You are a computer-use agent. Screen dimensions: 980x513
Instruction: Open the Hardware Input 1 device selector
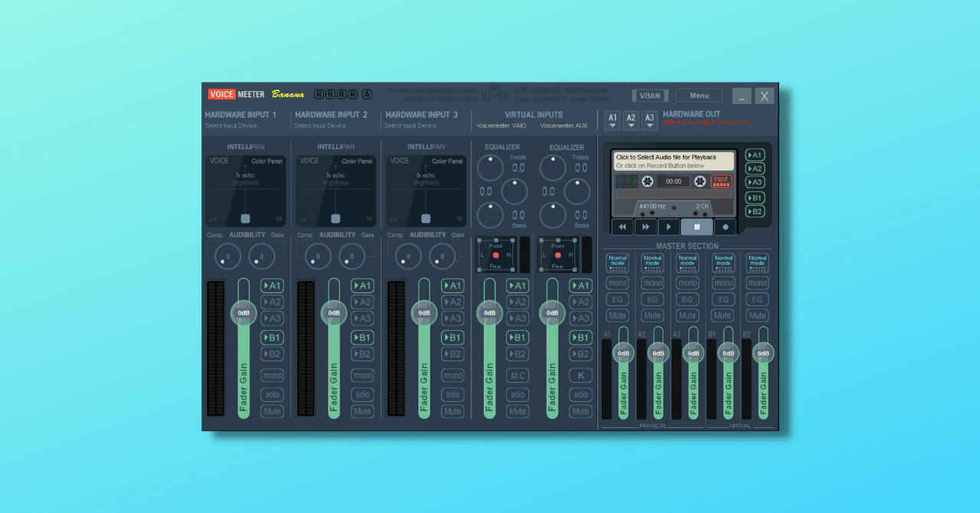[230, 123]
